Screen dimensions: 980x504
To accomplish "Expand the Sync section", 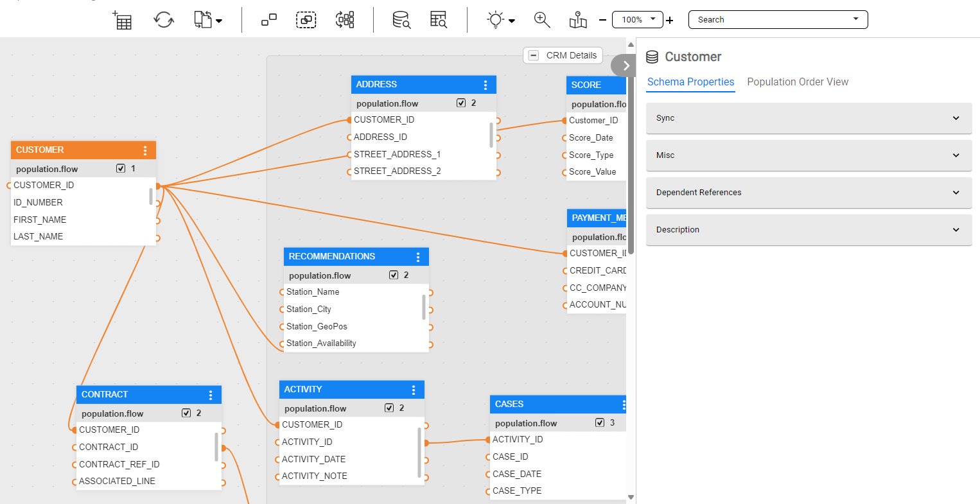I will 809,118.
